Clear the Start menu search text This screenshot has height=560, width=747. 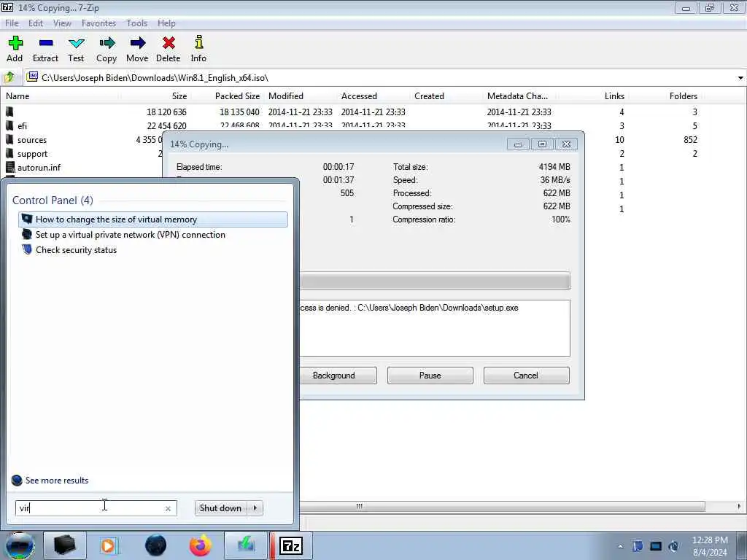click(x=168, y=508)
